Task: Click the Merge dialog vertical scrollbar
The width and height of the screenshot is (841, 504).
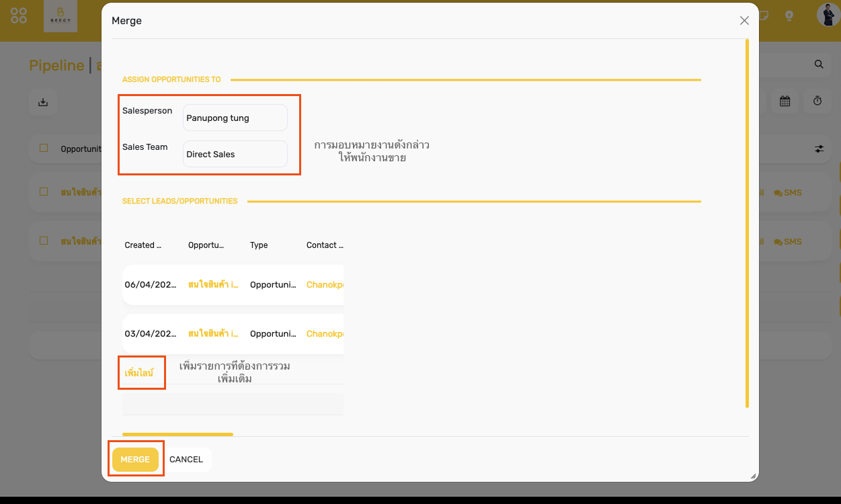Action: coord(747,223)
